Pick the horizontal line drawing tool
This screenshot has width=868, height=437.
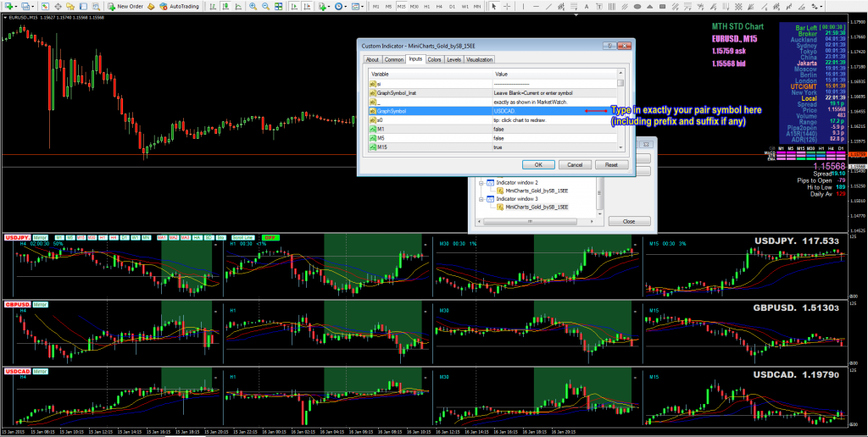(536, 7)
